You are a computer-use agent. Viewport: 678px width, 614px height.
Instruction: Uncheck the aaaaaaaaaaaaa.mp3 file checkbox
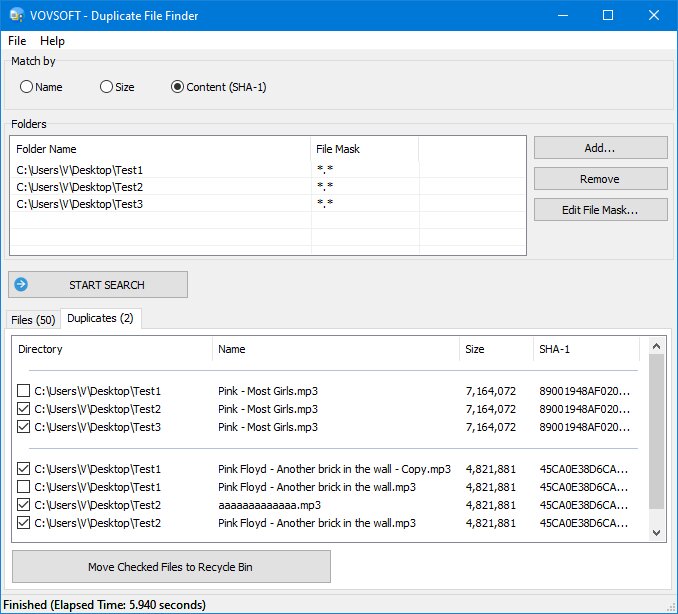tap(24, 505)
